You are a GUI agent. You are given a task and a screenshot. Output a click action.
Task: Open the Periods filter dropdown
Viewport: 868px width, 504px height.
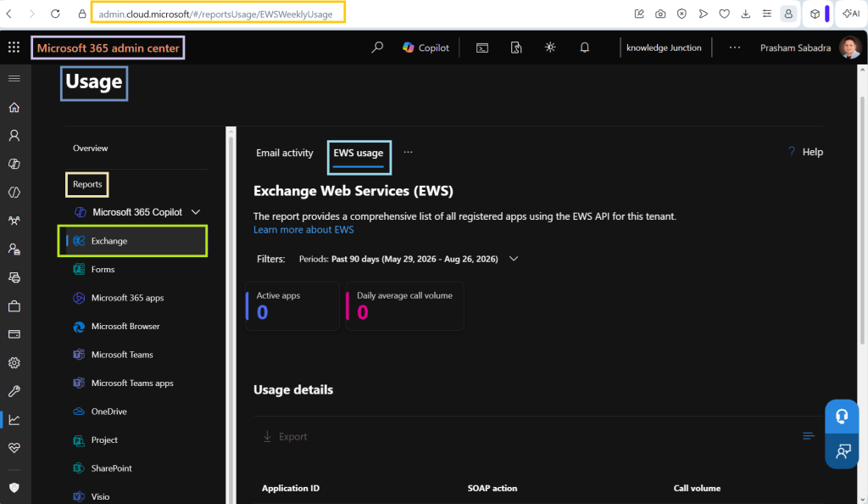tap(409, 259)
